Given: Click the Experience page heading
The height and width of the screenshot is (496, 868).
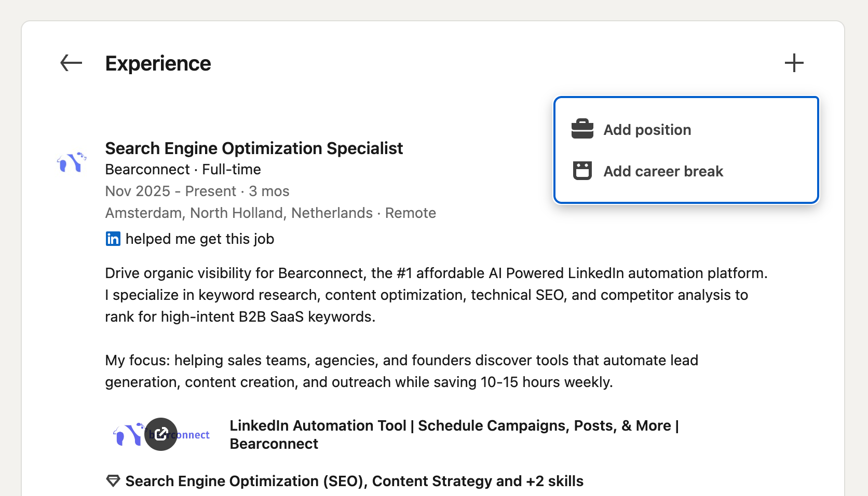Looking at the screenshot, I should 158,63.
